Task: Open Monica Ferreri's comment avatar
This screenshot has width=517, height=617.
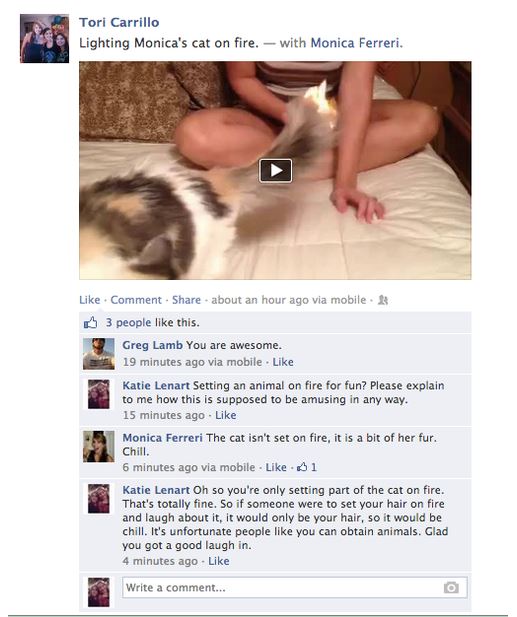Action: pos(99,446)
